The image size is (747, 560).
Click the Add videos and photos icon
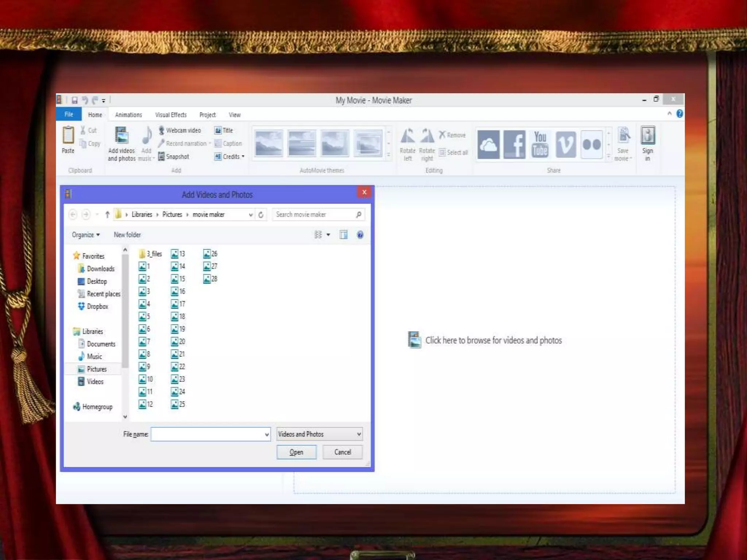tap(121, 136)
